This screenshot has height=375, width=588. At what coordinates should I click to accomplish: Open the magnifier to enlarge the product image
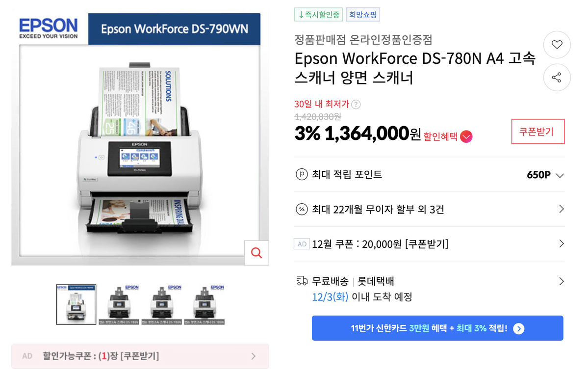pyautogui.click(x=256, y=253)
